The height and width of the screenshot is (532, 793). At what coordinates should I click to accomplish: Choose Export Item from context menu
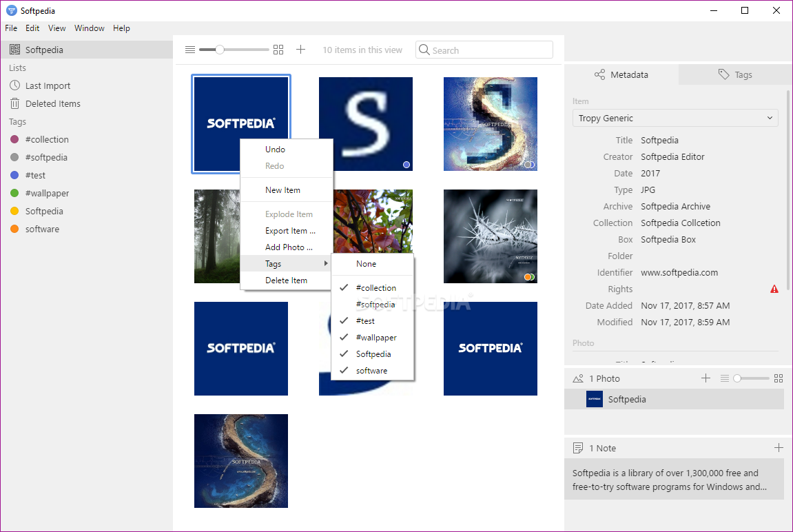pos(286,231)
